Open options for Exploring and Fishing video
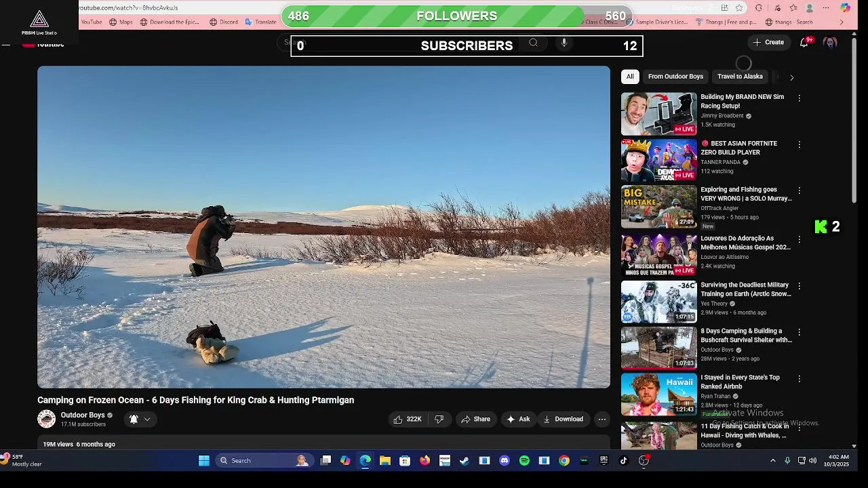This screenshot has height=488, width=868. pyautogui.click(x=799, y=190)
